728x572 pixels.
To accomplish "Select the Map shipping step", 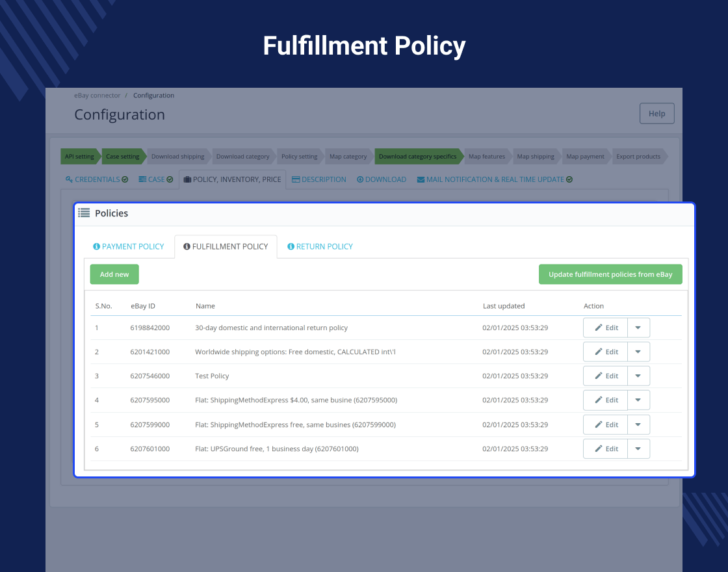I will [536, 157].
